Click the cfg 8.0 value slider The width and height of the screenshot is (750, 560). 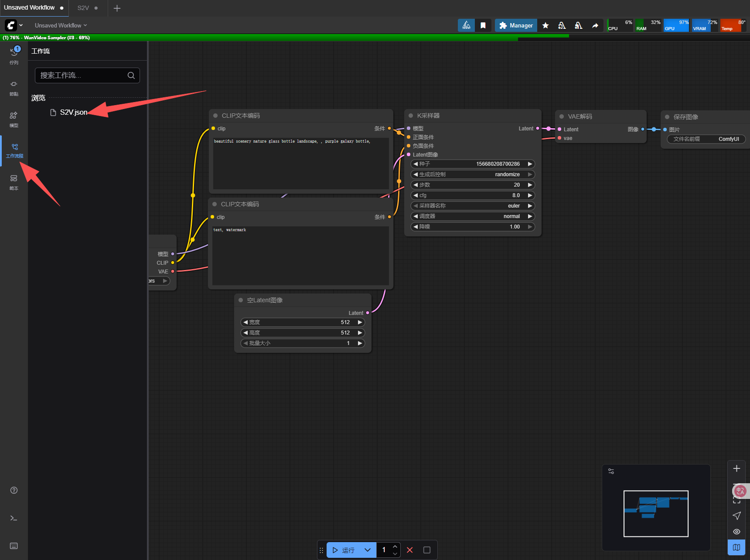(473, 195)
